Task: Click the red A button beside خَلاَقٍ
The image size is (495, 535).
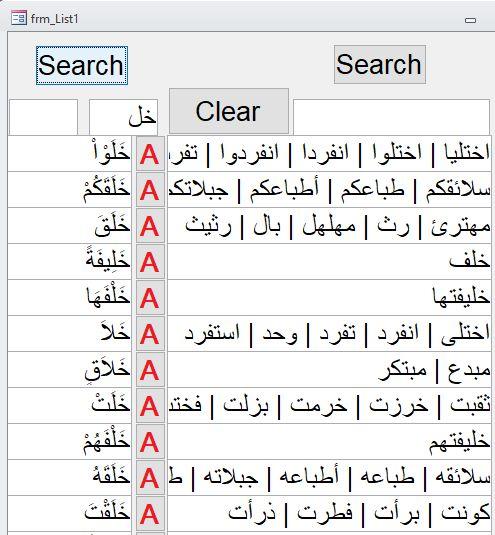Action: tap(150, 370)
